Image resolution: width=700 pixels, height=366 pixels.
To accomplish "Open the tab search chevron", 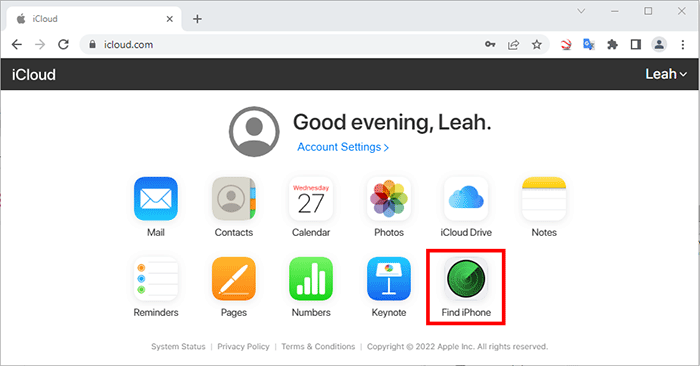I will tap(581, 11).
